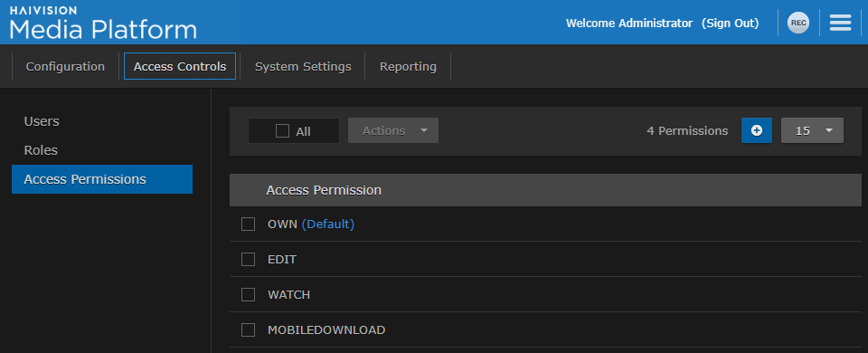Select Access Permissions in the sidebar
This screenshot has width=868, height=353.
pyautogui.click(x=102, y=179)
